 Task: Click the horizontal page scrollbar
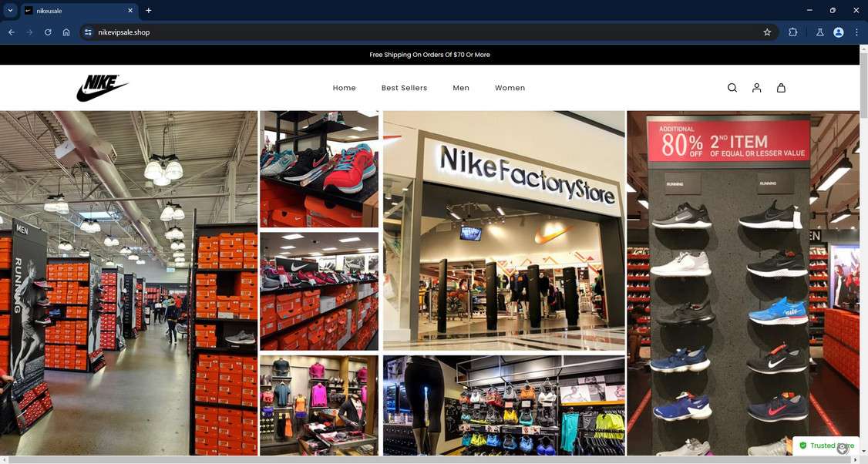pyautogui.click(x=429, y=459)
